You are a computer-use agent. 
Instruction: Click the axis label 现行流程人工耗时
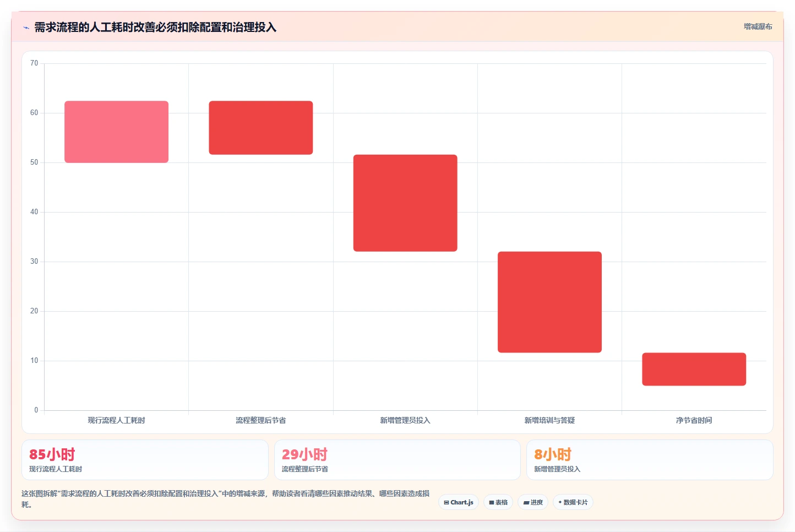[x=116, y=420]
